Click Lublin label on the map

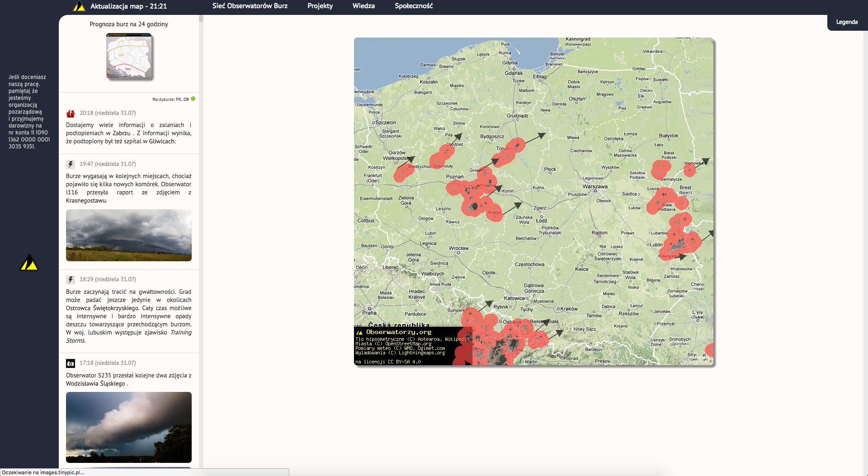(656, 245)
